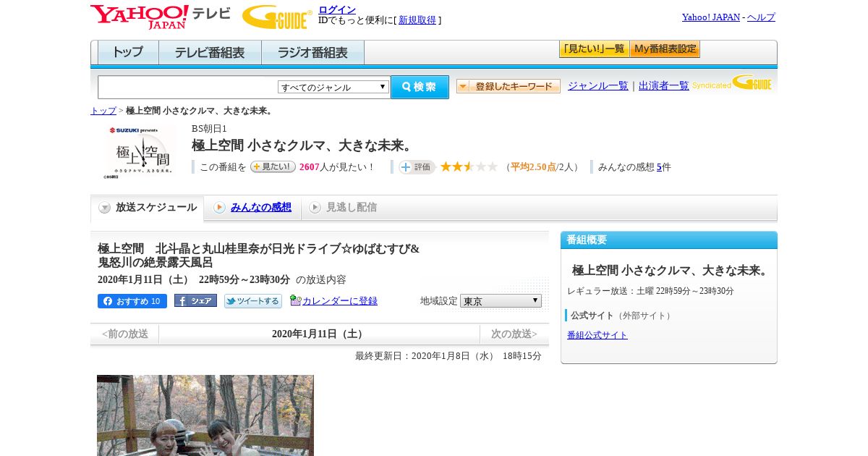Open the My番組表設定 button

(665, 49)
